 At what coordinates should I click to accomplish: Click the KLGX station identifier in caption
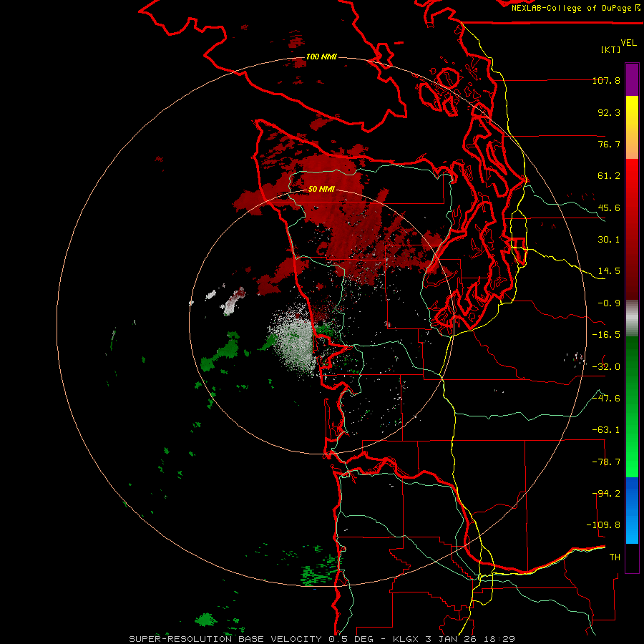click(x=406, y=639)
